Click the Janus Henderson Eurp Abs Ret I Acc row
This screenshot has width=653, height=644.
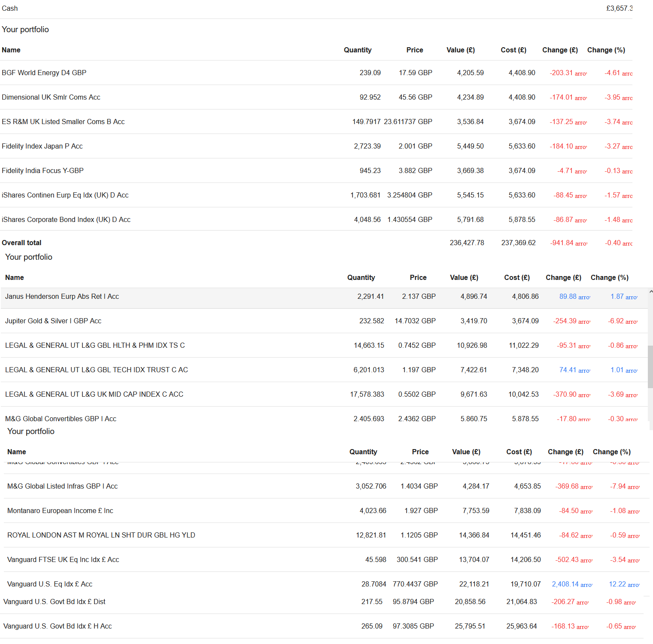62,297
